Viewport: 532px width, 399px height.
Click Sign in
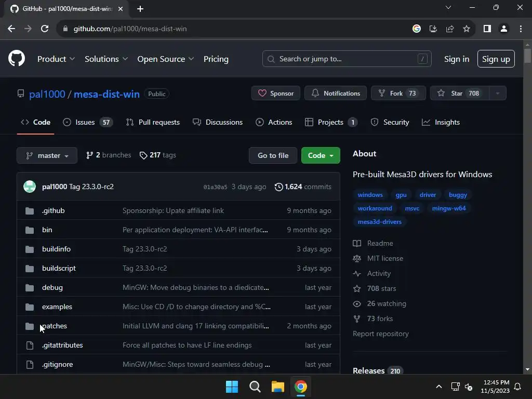tap(457, 59)
